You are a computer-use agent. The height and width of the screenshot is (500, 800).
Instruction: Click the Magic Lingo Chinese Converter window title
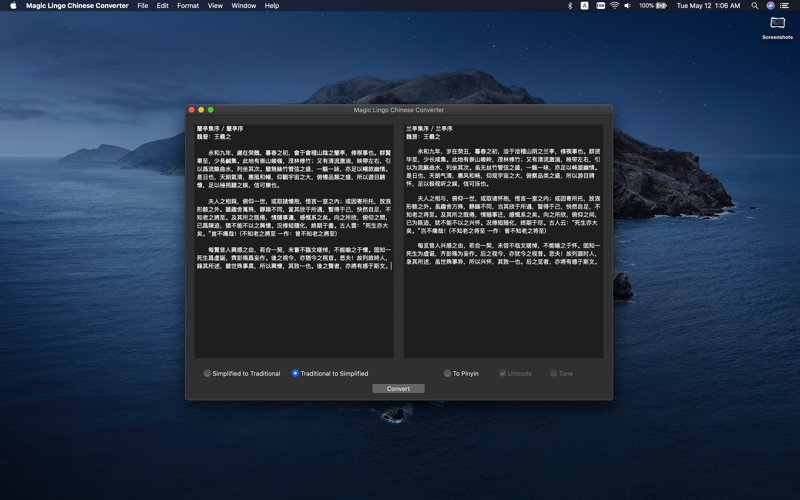tap(398, 110)
